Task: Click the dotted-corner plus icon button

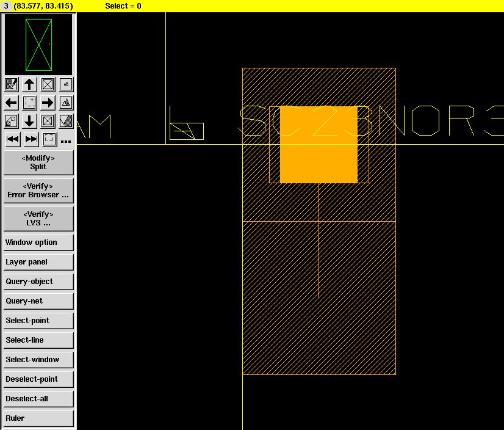Action: 29,103
